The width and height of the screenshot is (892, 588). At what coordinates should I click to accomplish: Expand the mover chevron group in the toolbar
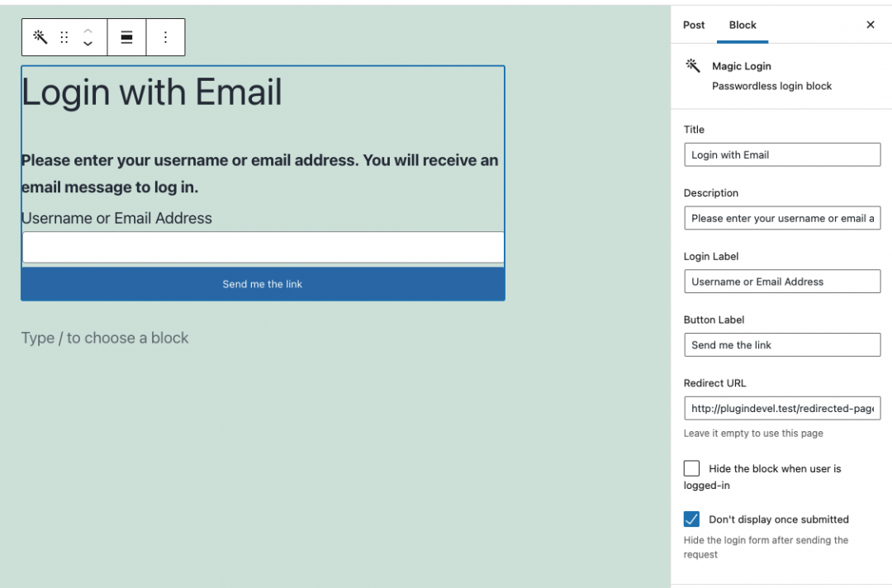(88, 37)
